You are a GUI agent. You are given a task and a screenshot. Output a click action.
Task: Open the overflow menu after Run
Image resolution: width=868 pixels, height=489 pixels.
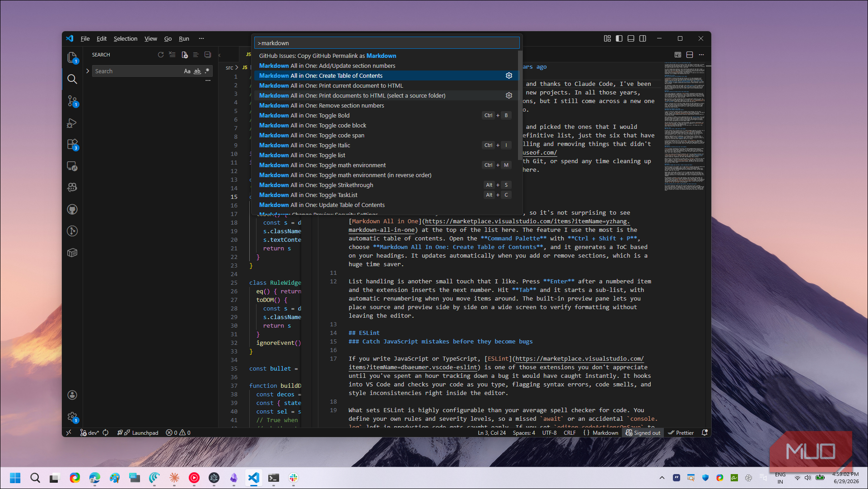click(x=201, y=38)
